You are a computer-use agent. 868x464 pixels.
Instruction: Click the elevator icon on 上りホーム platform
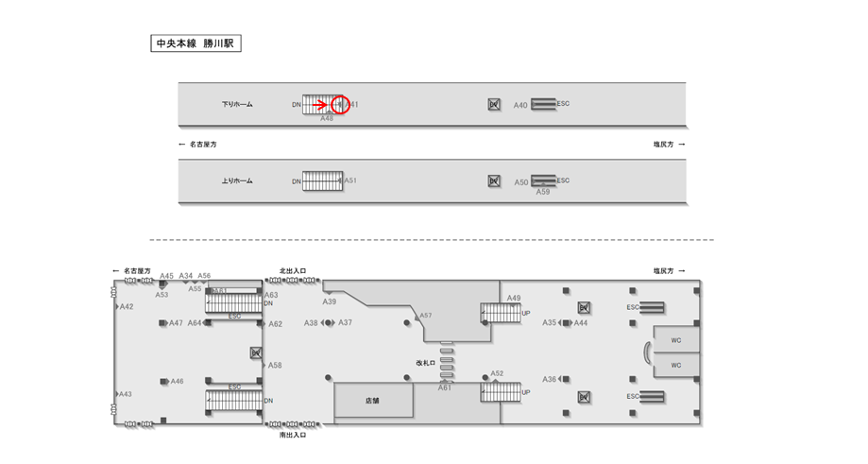(494, 180)
